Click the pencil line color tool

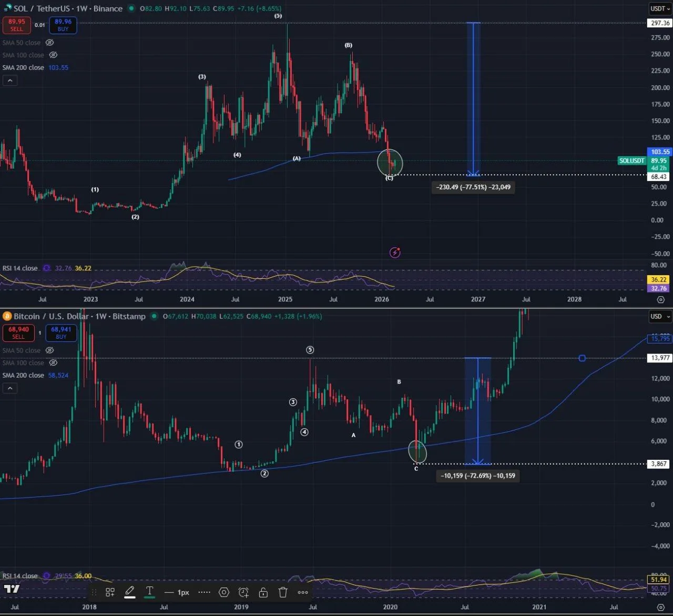tap(129, 592)
